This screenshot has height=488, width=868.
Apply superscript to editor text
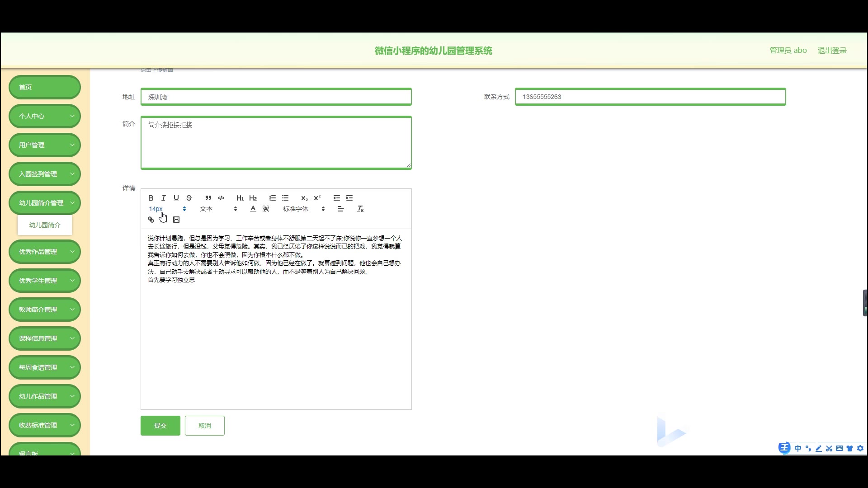pyautogui.click(x=317, y=198)
